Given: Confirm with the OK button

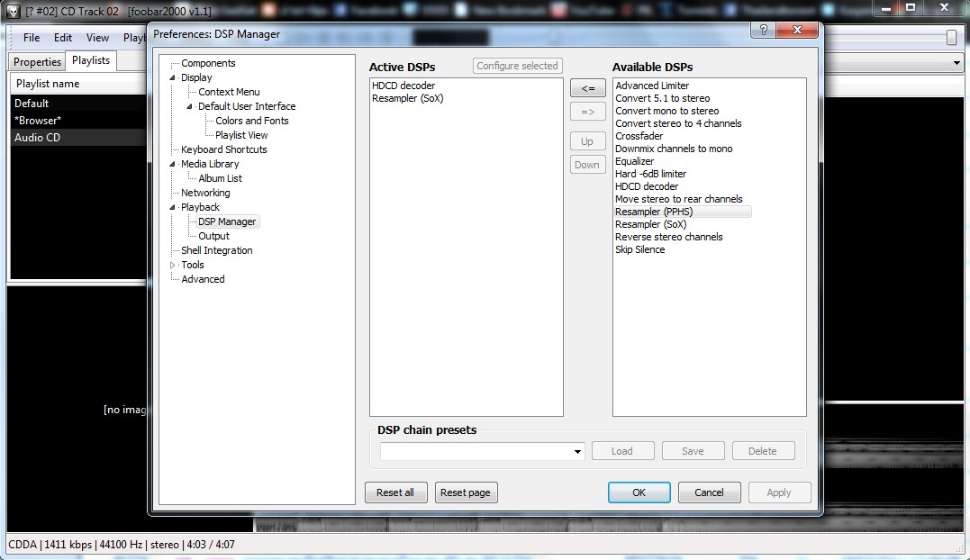Looking at the screenshot, I should coord(639,492).
